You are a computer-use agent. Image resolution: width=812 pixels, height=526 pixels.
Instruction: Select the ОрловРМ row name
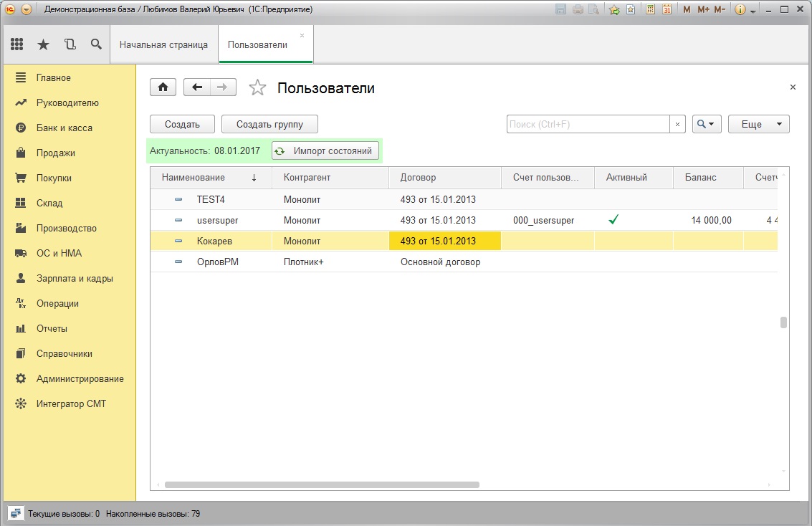(x=217, y=262)
